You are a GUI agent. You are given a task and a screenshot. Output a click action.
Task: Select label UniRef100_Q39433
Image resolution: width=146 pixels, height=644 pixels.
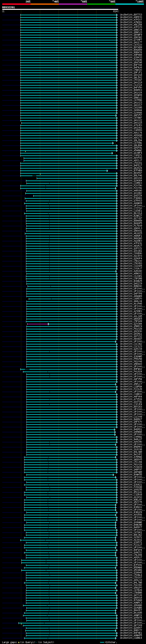[x=131, y=58]
